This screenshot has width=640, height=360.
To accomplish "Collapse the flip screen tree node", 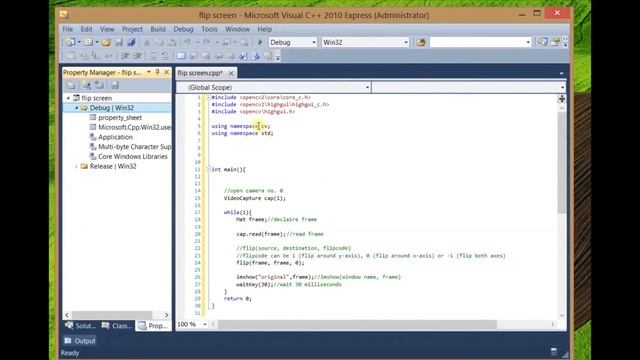I will [68, 98].
